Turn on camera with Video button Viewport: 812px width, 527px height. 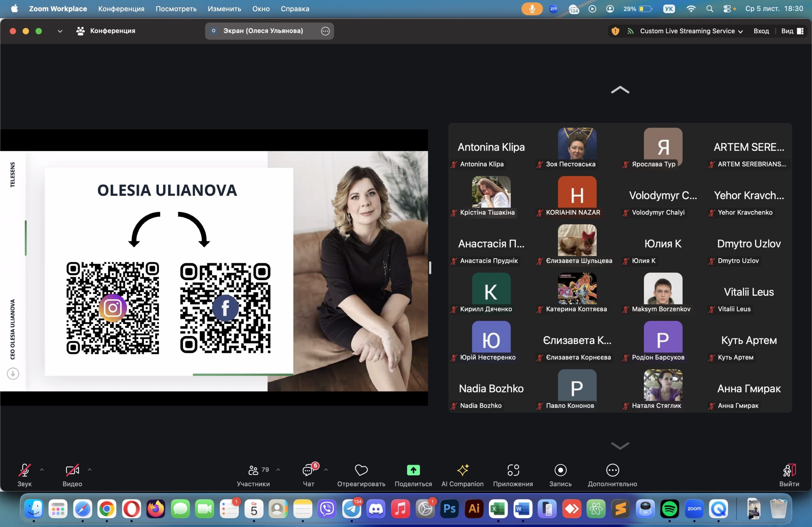coord(72,470)
